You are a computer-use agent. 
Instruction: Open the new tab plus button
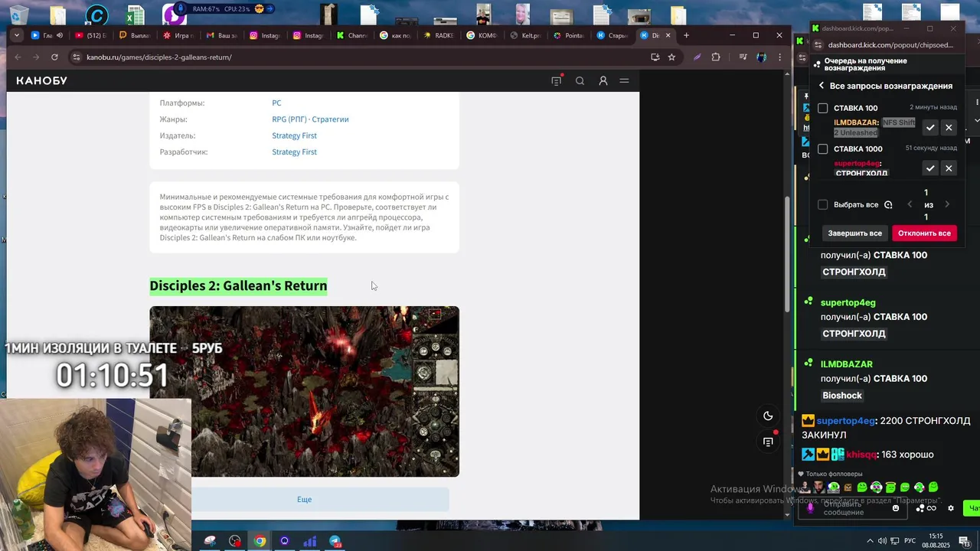tap(686, 35)
